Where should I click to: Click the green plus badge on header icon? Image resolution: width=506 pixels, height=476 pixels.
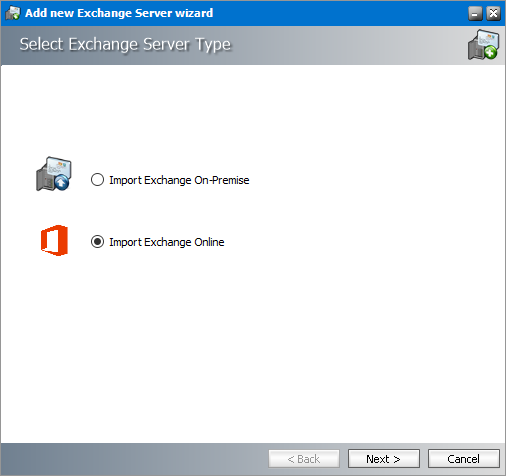point(491,53)
